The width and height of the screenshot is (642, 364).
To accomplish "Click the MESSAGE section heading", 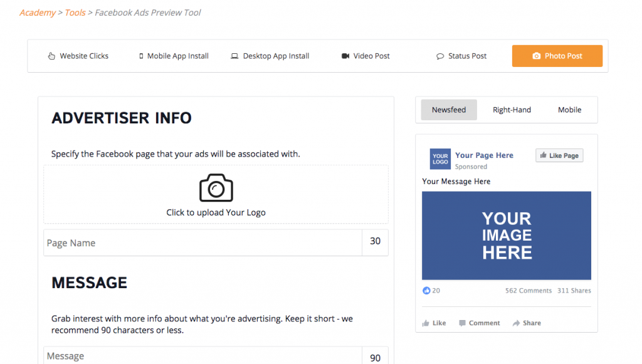I will click(89, 283).
